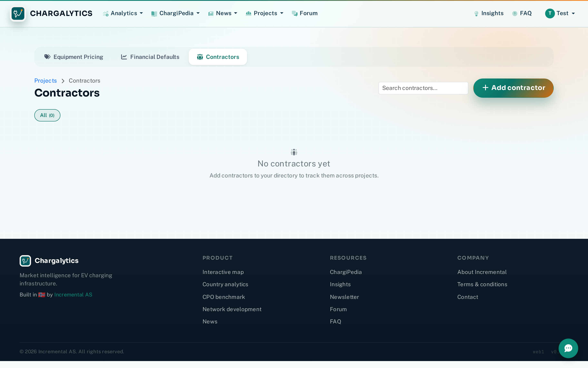
Task: Open News link in footer Product column
Action: coord(210,322)
